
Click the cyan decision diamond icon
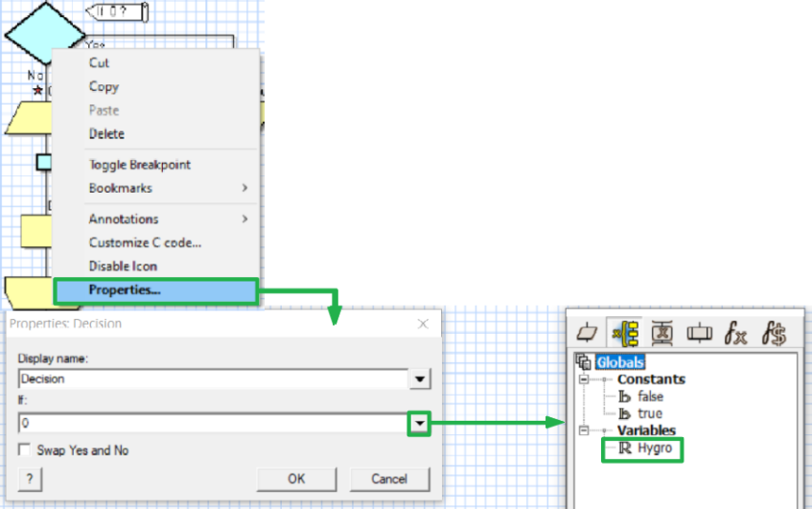39,31
